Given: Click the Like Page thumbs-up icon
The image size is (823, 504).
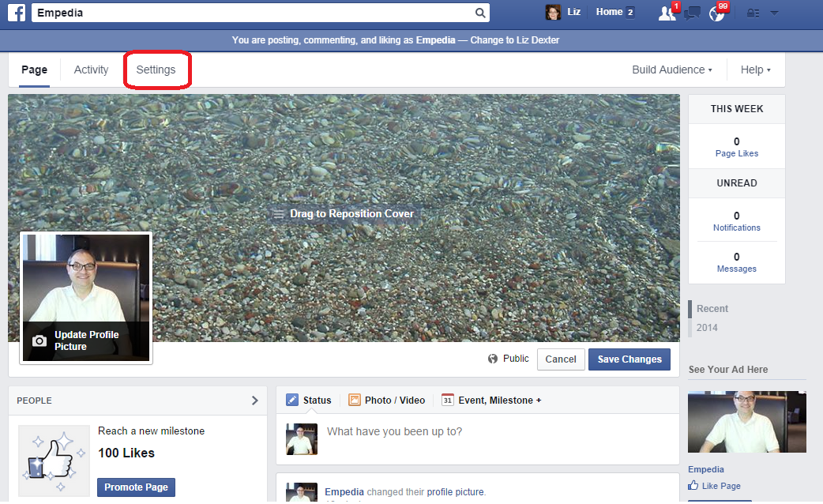Looking at the screenshot, I should (693, 486).
